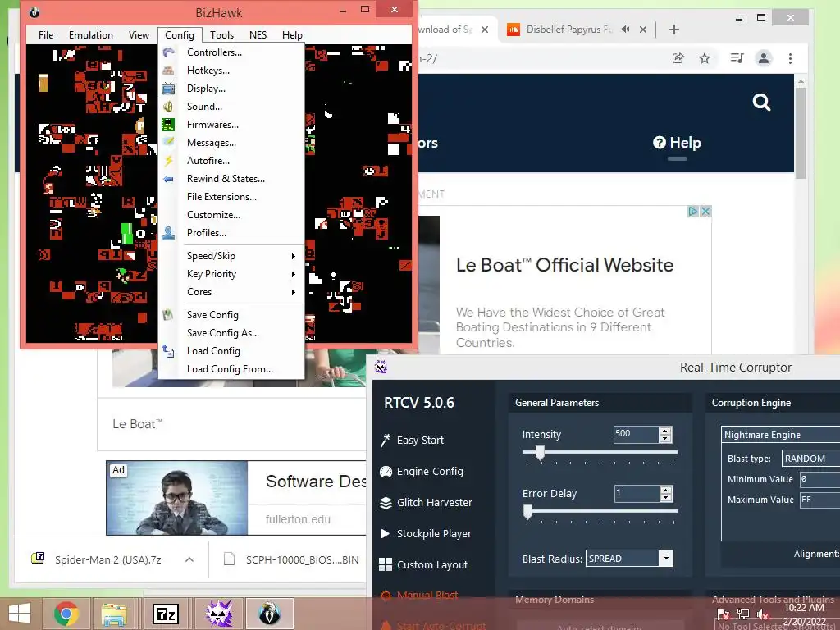Open the Blast type RANDOM dropdown
Viewport: 840px width, 630px height.
810,459
